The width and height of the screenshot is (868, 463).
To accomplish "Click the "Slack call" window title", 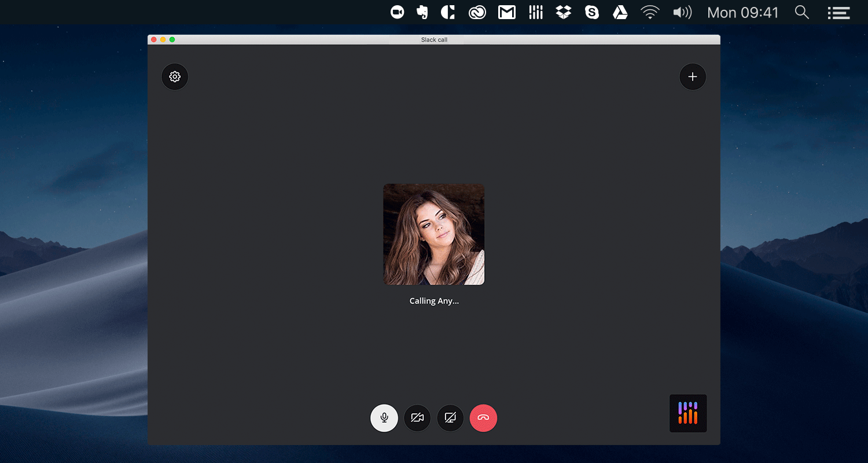I will (x=434, y=40).
